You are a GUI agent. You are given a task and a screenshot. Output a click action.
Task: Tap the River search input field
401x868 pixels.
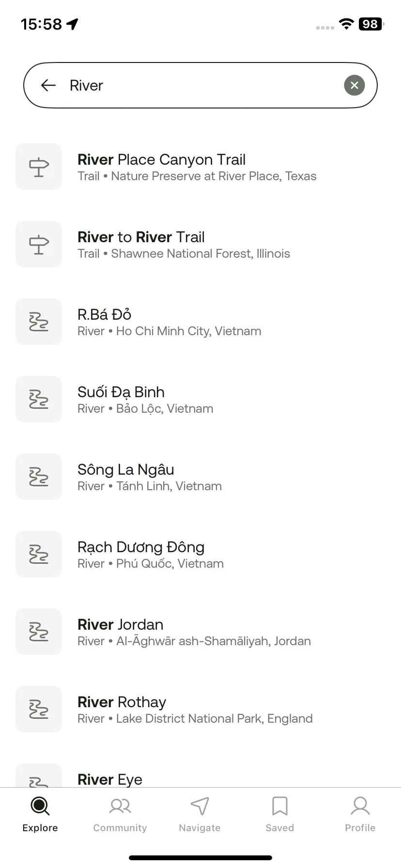click(x=200, y=85)
